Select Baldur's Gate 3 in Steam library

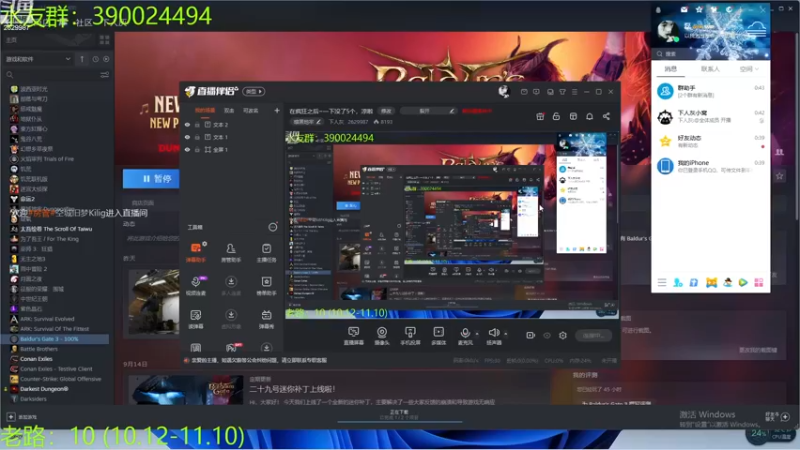[x=56, y=339]
